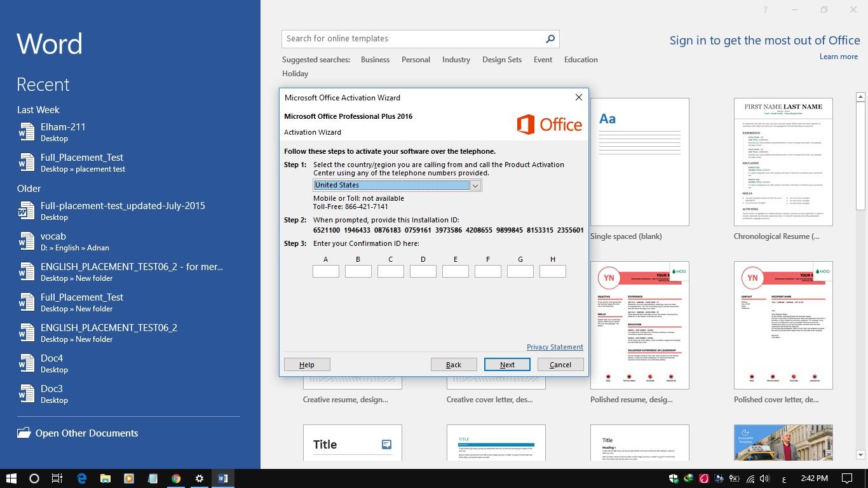
Task: Click Confirmation ID field A
Action: [326, 271]
